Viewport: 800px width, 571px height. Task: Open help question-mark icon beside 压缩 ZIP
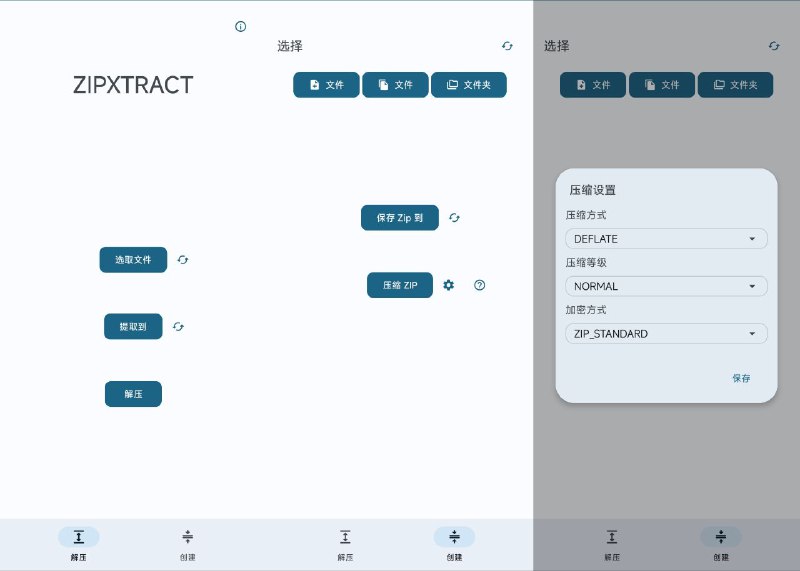pos(480,285)
